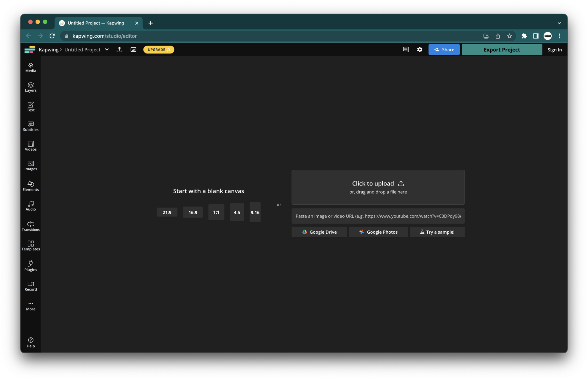The height and width of the screenshot is (380, 588).
Task: Open the comments icon in header
Action: click(405, 50)
